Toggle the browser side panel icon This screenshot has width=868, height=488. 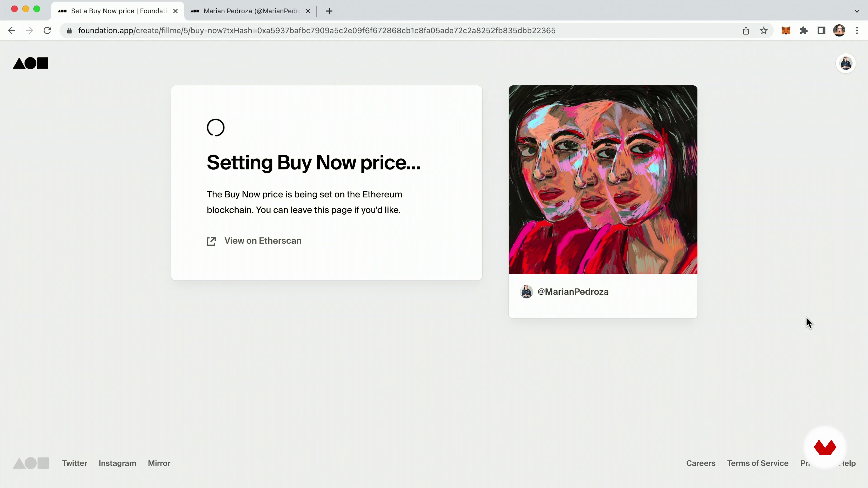[x=821, y=31]
